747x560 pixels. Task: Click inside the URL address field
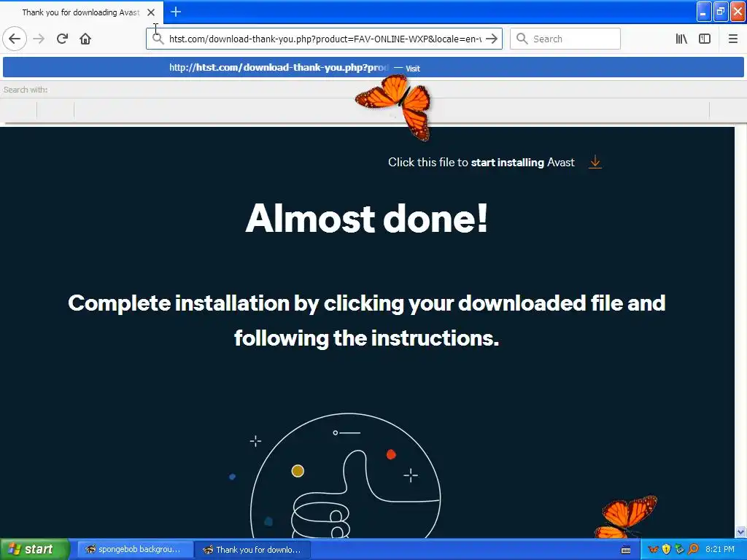tap(325, 39)
